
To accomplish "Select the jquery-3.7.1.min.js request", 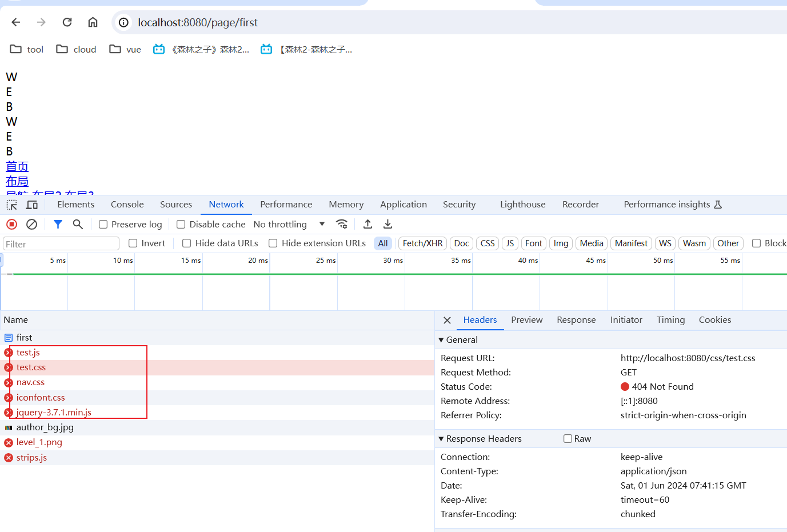I will pos(217,413).
